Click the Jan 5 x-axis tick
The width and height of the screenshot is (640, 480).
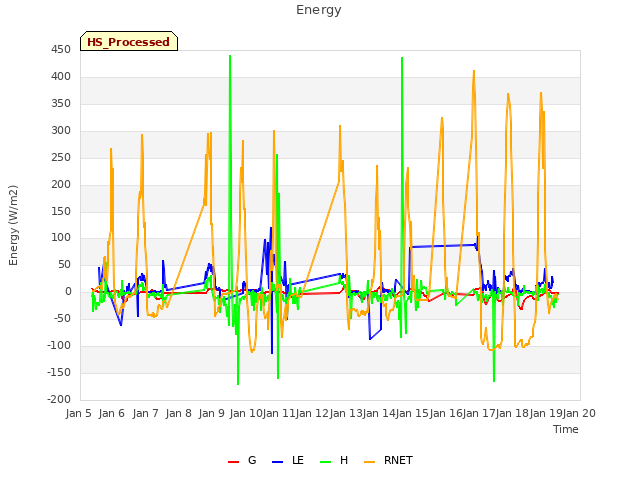point(79,413)
